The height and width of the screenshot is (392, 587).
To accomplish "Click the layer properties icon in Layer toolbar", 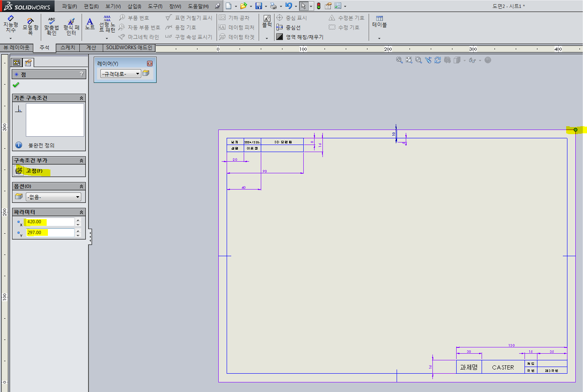I will pos(146,73).
